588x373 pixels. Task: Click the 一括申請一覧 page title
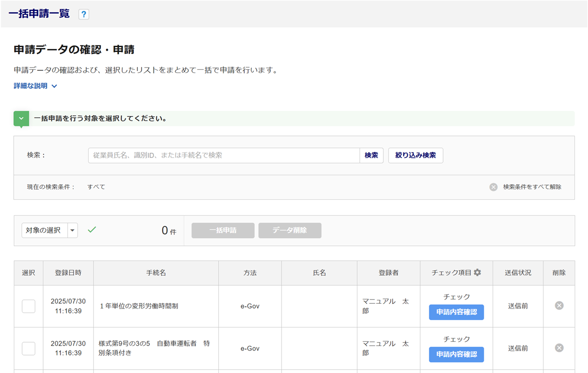(x=39, y=14)
